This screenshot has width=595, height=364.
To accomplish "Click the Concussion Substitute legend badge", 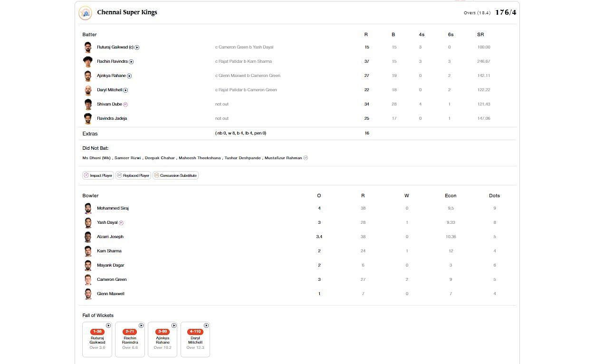I will pyautogui.click(x=175, y=175).
